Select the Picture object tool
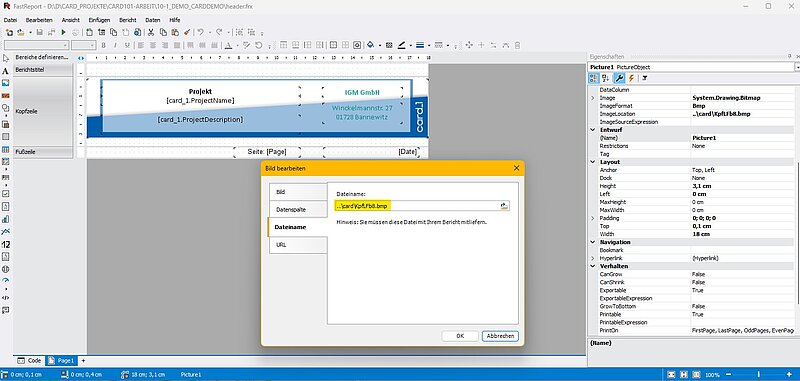The height and width of the screenshot is (381, 800). click(x=6, y=83)
